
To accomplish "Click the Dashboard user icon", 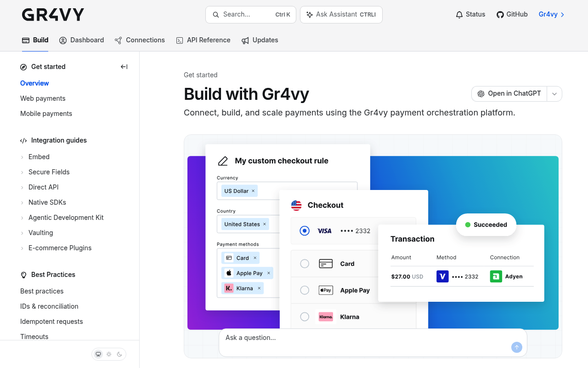I will [x=63, y=40].
